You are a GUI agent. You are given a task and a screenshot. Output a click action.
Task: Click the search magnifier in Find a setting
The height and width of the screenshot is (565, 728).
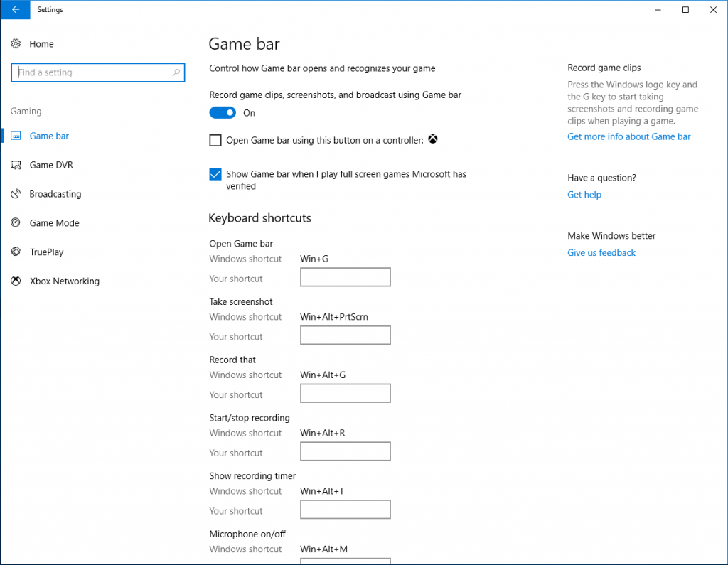(x=176, y=72)
